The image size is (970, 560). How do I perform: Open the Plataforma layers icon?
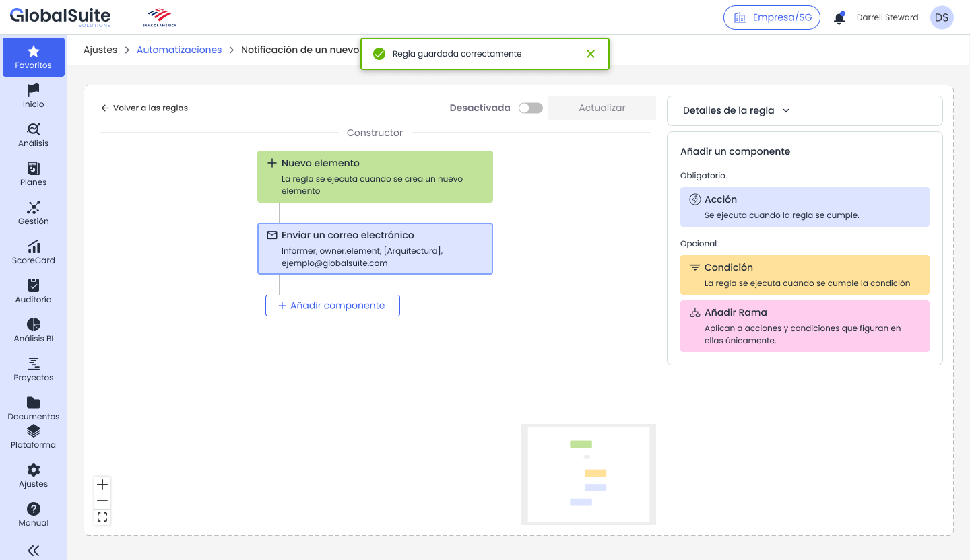click(x=34, y=431)
